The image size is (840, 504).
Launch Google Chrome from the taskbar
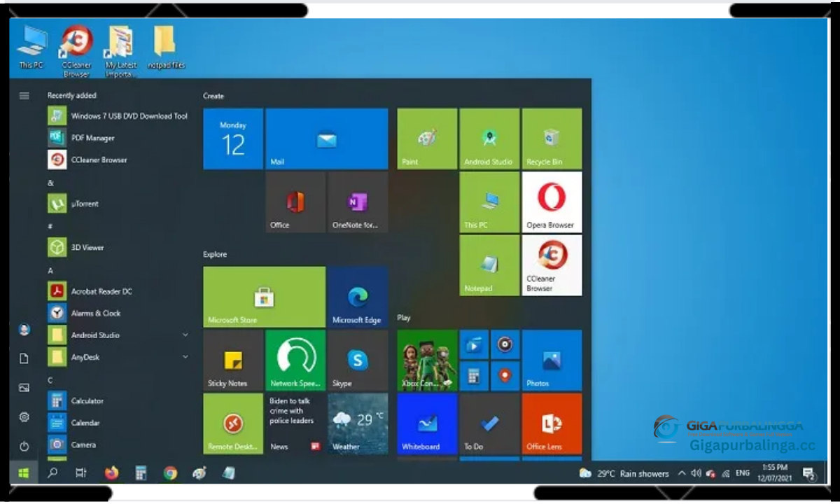(170, 473)
